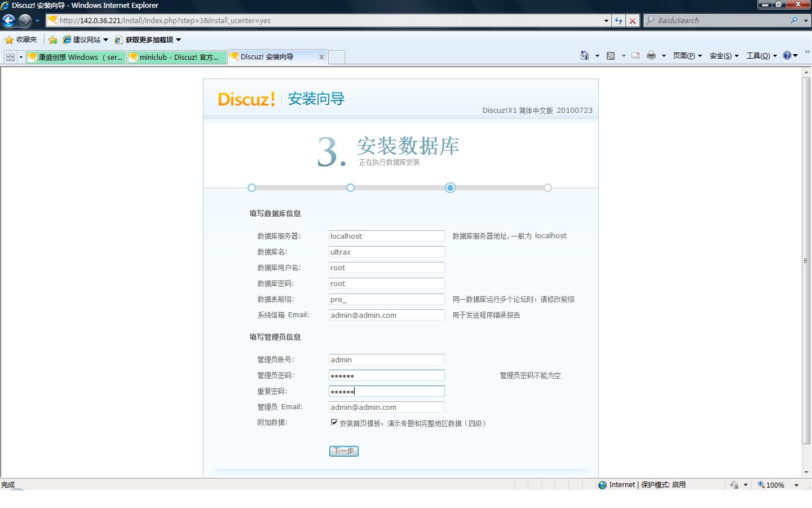Expand the Print options dropdown arrow

tap(664, 56)
